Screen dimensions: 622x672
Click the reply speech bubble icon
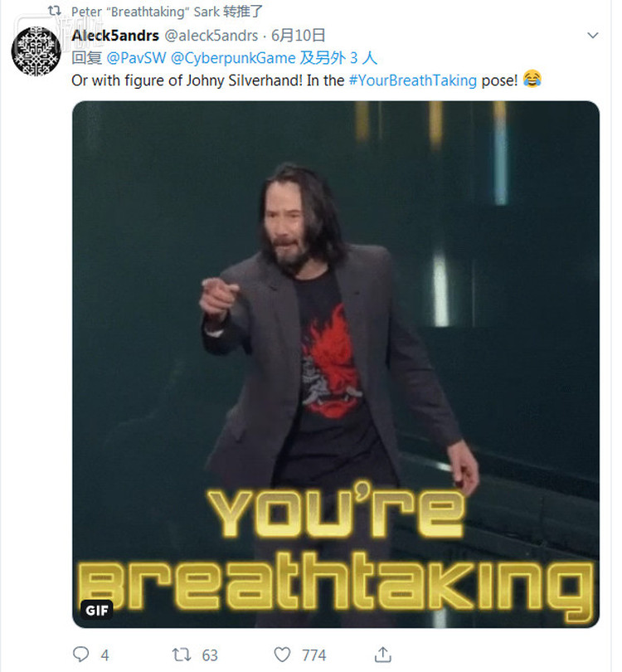pyautogui.click(x=81, y=654)
